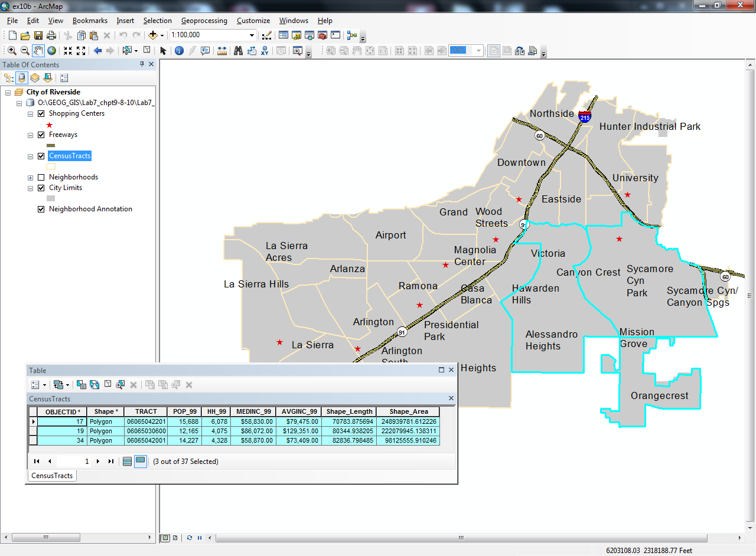756x556 pixels.
Task: Click the City Limits gray swatch
Action: tap(51, 198)
